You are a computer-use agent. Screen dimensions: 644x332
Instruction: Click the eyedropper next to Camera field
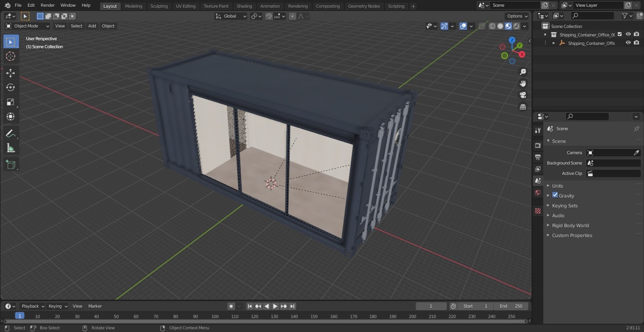point(636,153)
